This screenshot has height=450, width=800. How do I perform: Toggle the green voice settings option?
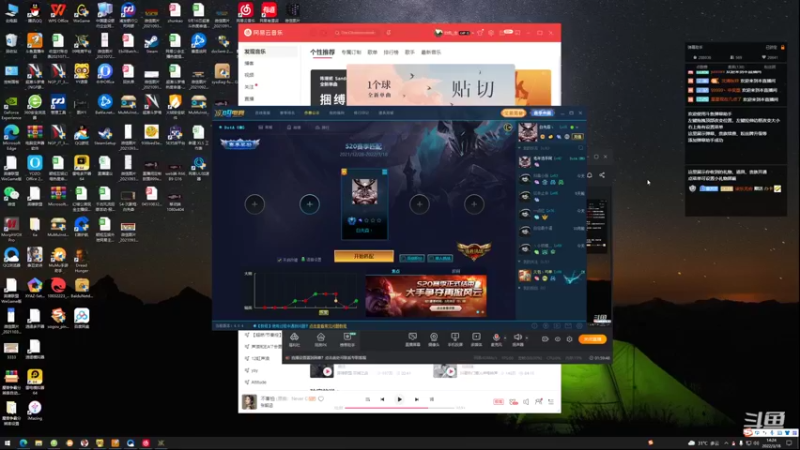(x=311, y=260)
